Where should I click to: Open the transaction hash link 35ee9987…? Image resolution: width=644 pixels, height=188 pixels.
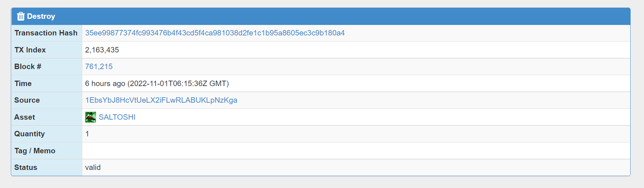click(x=215, y=33)
